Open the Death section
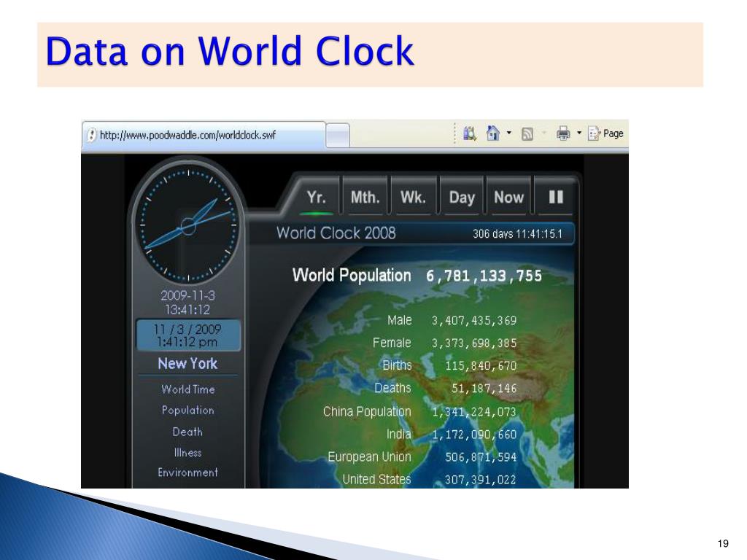This screenshot has height=560, width=747. click(187, 432)
